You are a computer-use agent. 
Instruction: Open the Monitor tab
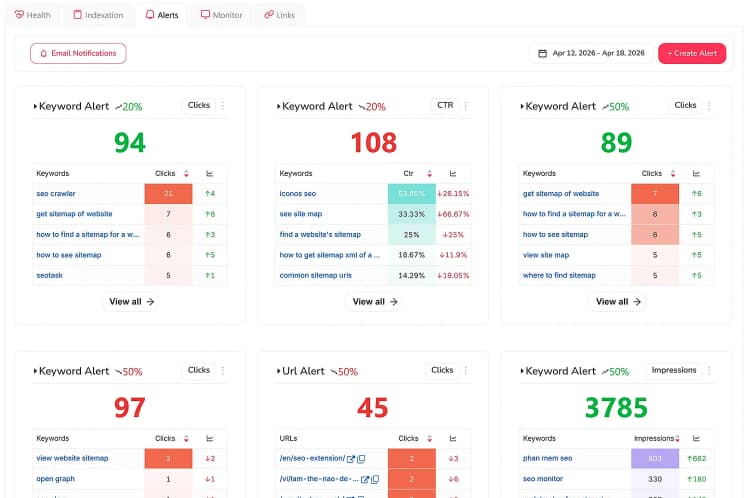221,15
